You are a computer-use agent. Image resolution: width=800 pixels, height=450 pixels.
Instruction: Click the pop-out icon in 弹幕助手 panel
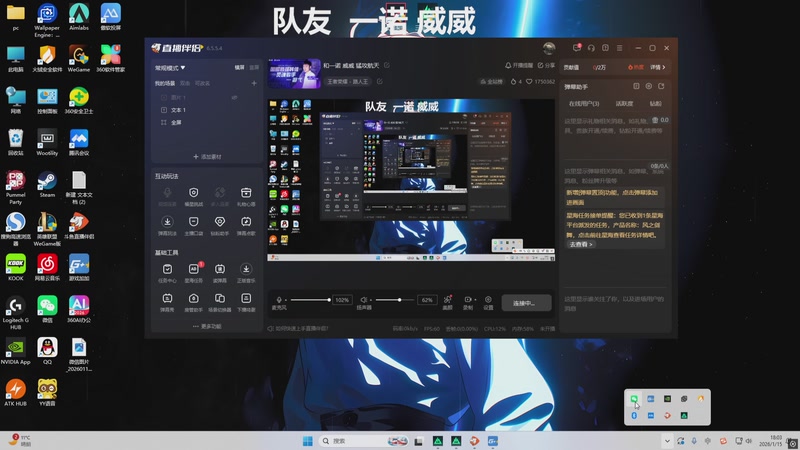(x=661, y=86)
